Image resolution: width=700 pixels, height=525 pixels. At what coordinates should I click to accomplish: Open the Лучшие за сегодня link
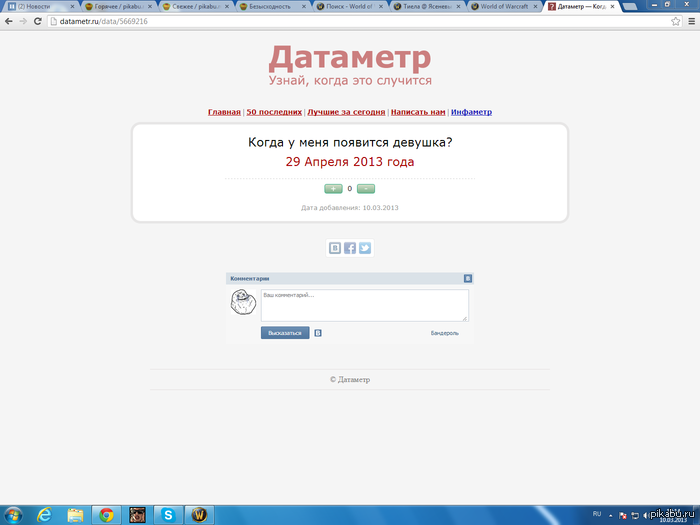(x=346, y=112)
